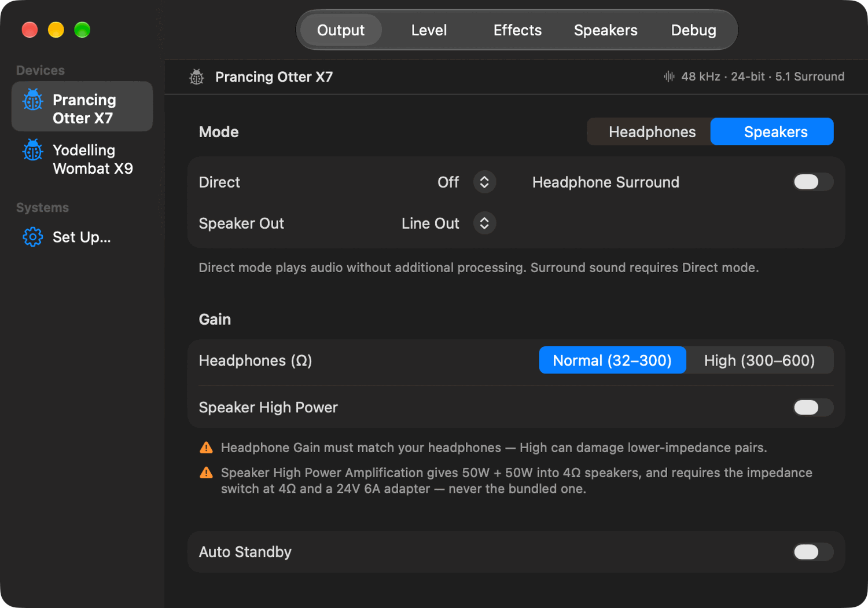
Task: Click the Yodelling Wombat X9 bug icon
Action: (33, 149)
